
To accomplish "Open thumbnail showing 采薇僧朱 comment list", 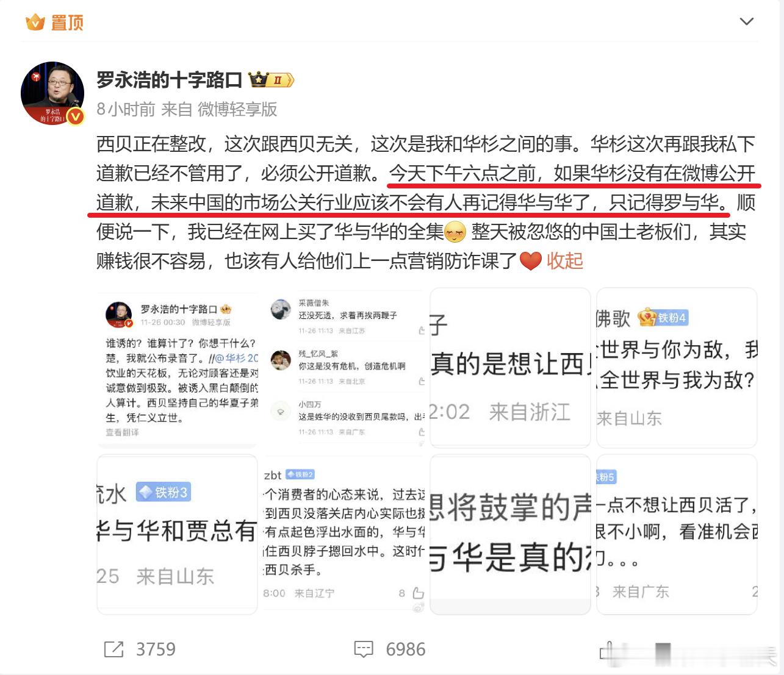I will pyautogui.click(x=344, y=368).
